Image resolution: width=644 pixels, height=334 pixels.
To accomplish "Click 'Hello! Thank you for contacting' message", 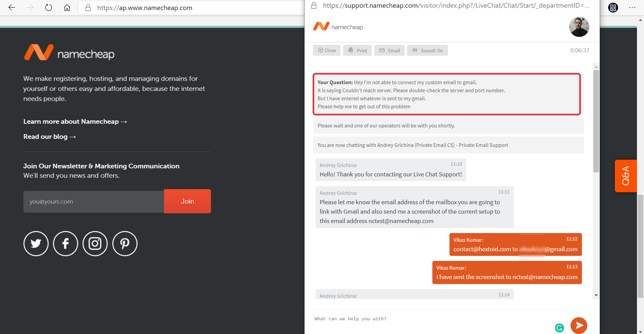I will point(391,170).
